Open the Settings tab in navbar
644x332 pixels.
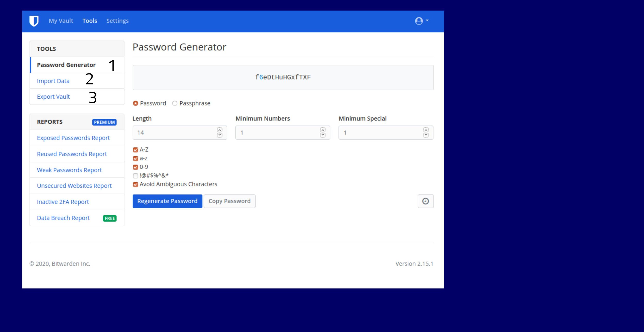pos(117,21)
